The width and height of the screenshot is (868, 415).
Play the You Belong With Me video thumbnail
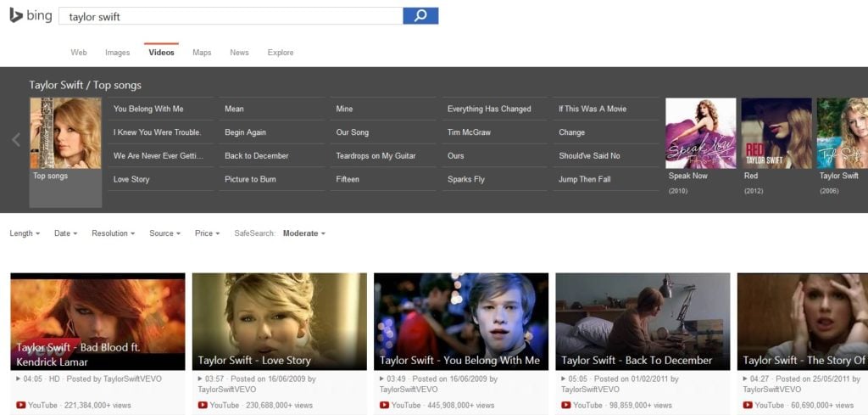pyautogui.click(x=461, y=322)
